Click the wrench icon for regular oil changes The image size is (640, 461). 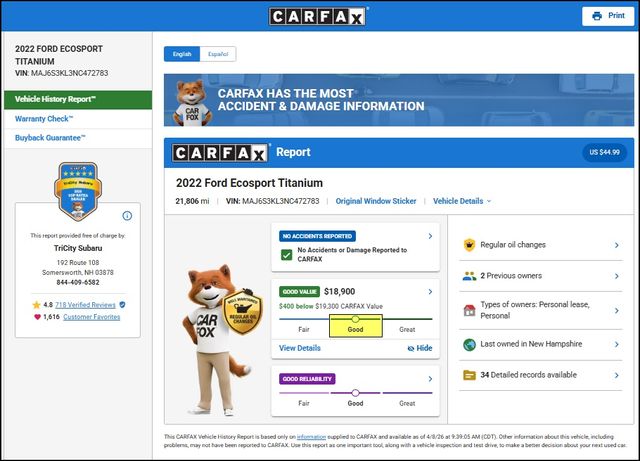469,245
